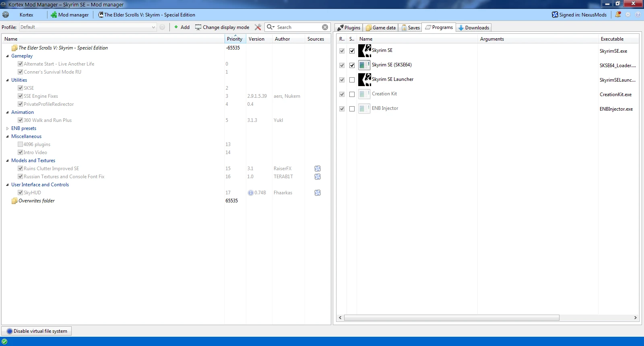Screen dimensions: 644x346
Task: Expand the ENB presets category
Action: 7,128
